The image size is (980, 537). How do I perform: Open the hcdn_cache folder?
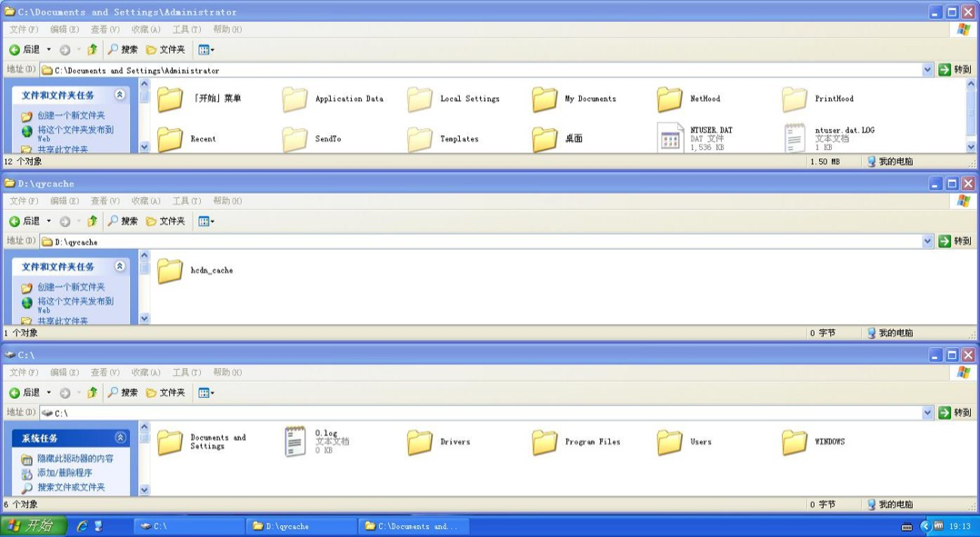(170, 271)
